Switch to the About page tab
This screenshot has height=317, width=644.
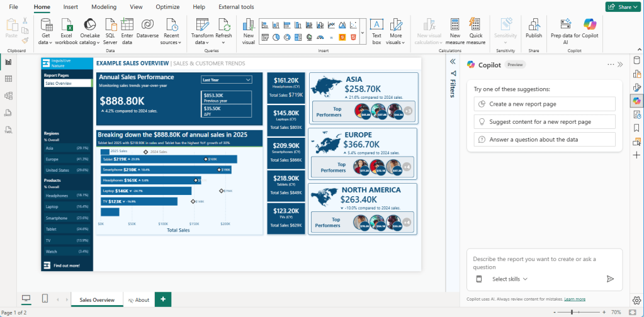click(x=138, y=300)
